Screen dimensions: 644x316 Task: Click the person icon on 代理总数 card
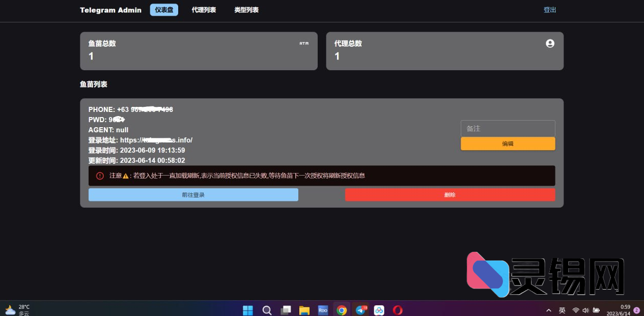pyautogui.click(x=550, y=44)
